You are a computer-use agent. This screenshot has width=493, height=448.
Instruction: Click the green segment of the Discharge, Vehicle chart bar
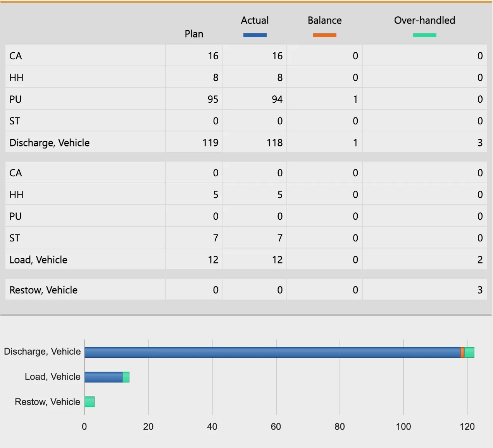[x=469, y=352]
